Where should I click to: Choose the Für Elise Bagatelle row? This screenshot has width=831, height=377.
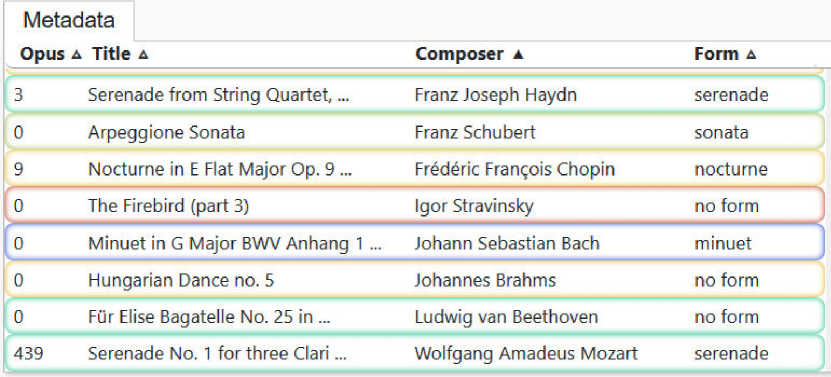tap(414, 317)
